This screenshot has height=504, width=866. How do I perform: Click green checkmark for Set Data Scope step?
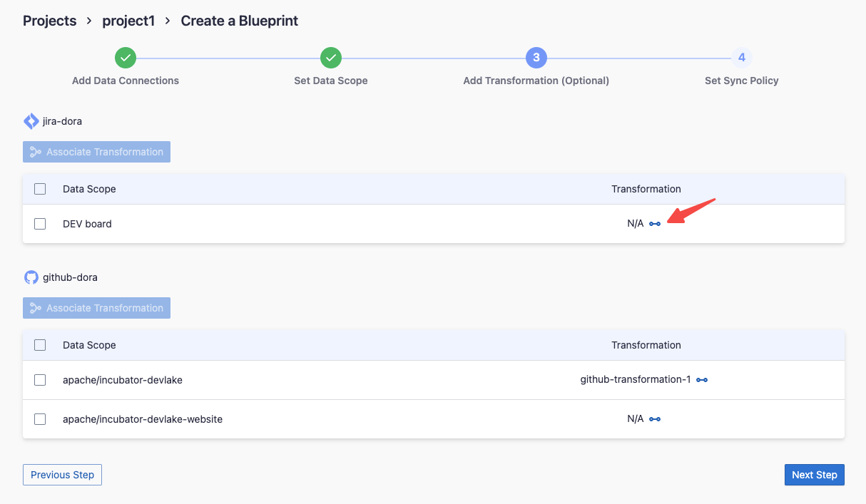click(331, 58)
